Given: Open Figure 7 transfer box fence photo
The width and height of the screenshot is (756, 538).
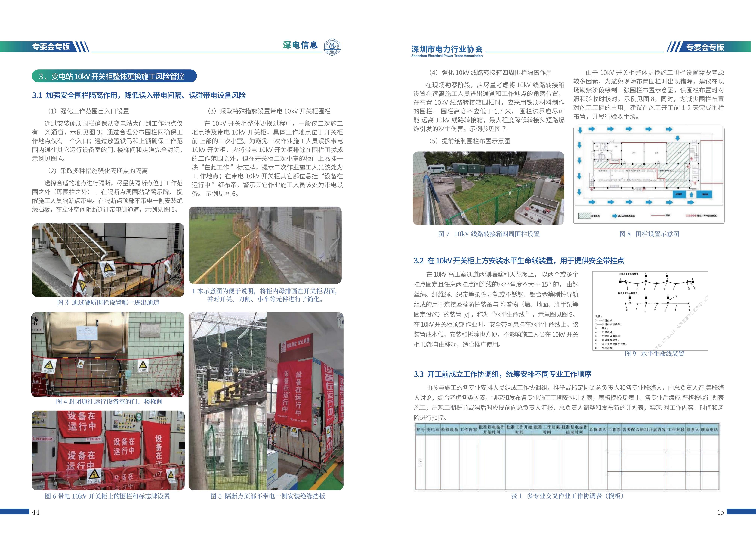Looking at the screenshot, I should (x=488, y=188).
